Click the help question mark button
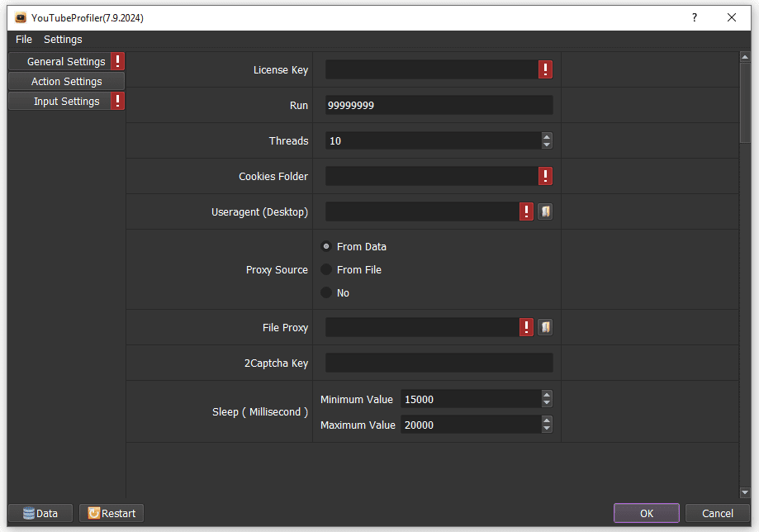The image size is (759, 532). (x=695, y=18)
